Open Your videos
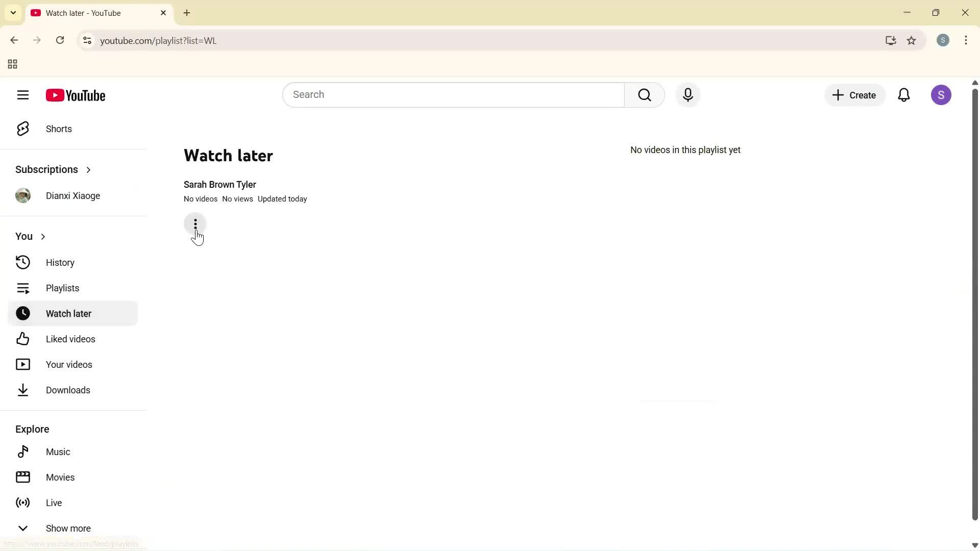 70,364
